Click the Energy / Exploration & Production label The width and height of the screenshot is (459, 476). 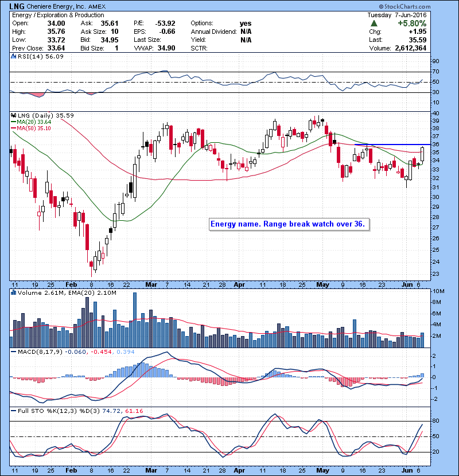point(58,15)
